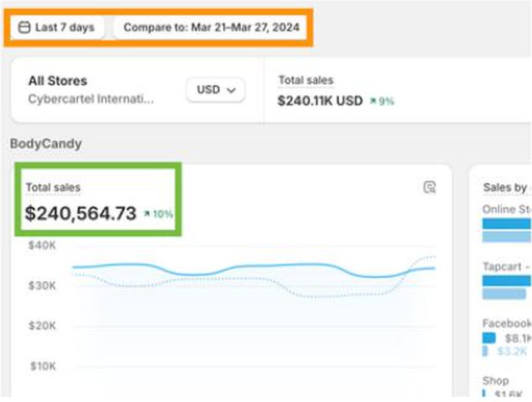Click Total sales label in All Stores card
Screen dimensions: 532x402
click(x=306, y=80)
